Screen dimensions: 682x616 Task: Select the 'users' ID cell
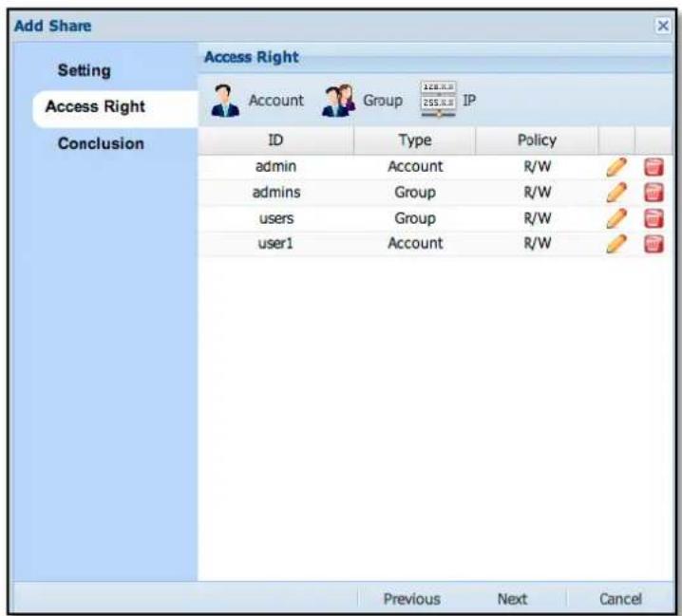276,218
